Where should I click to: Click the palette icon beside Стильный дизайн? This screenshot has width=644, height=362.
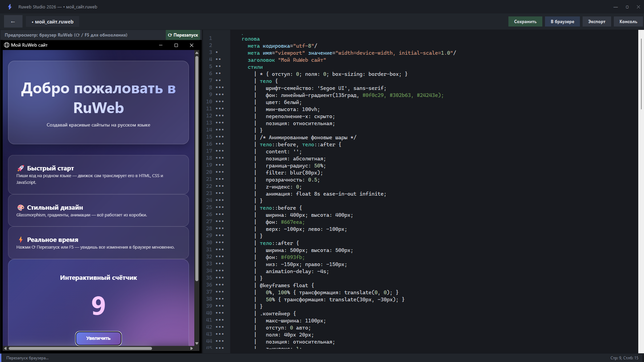(21, 207)
